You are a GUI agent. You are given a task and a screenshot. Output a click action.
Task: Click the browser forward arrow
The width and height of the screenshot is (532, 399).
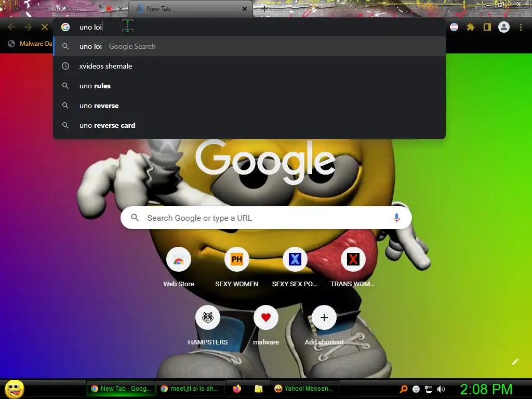(28, 27)
